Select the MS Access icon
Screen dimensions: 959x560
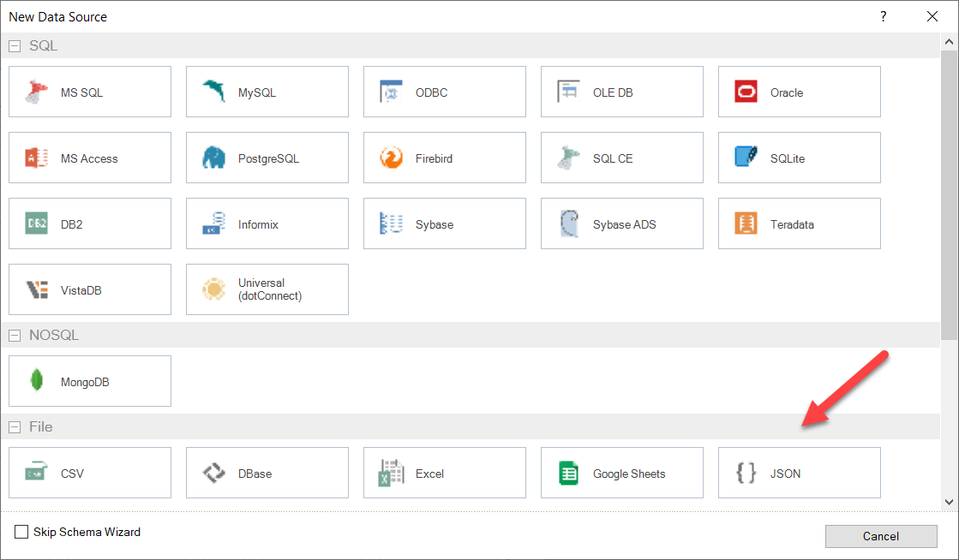[36, 158]
